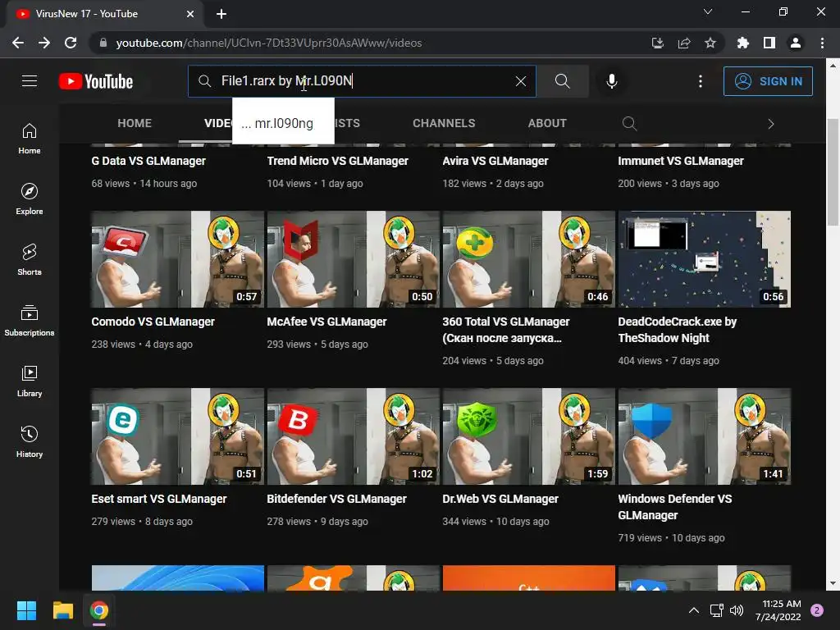
Task: Click the magnifier search submit button
Action: 563,81
